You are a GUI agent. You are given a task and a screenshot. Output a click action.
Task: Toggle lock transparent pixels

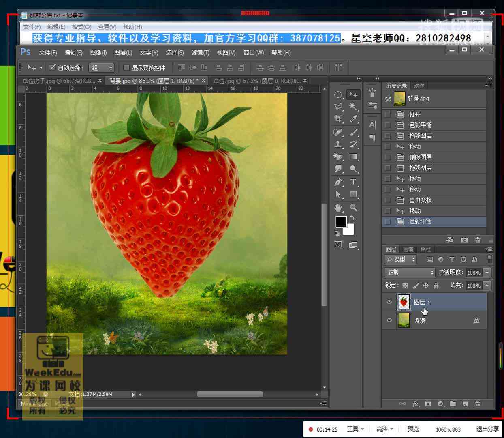click(x=405, y=286)
